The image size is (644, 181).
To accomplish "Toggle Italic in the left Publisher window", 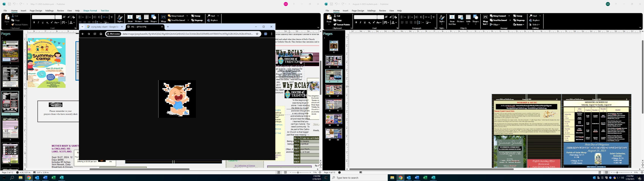I will pos(38,22).
